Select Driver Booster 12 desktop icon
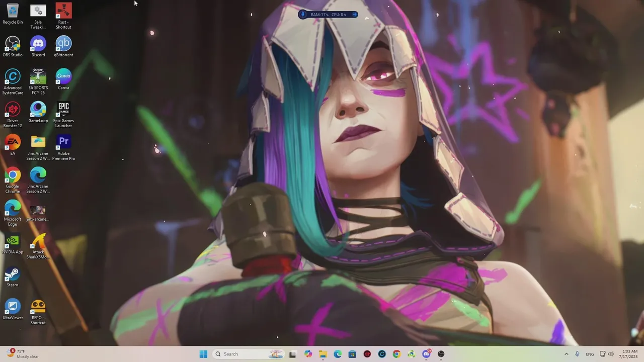The width and height of the screenshot is (644, 362). coord(13,115)
